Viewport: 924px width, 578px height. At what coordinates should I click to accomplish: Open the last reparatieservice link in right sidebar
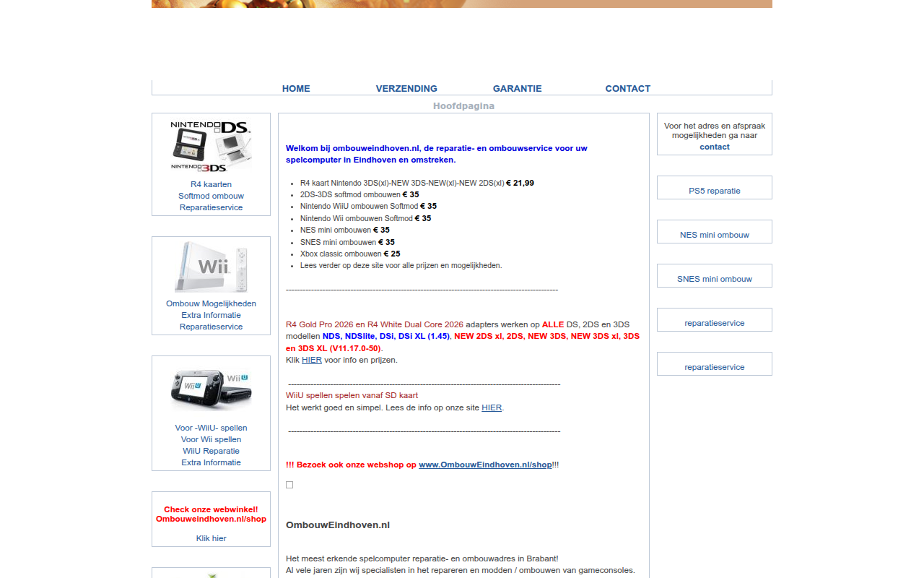click(x=715, y=367)
